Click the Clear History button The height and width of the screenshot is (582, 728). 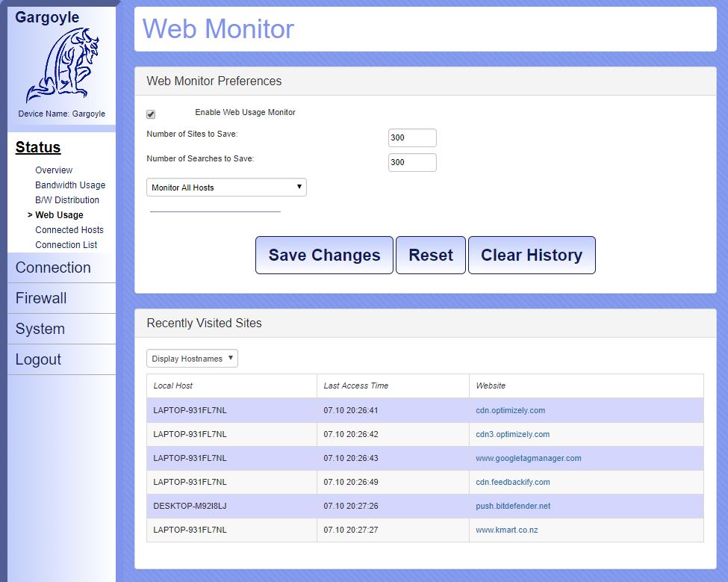531,256
